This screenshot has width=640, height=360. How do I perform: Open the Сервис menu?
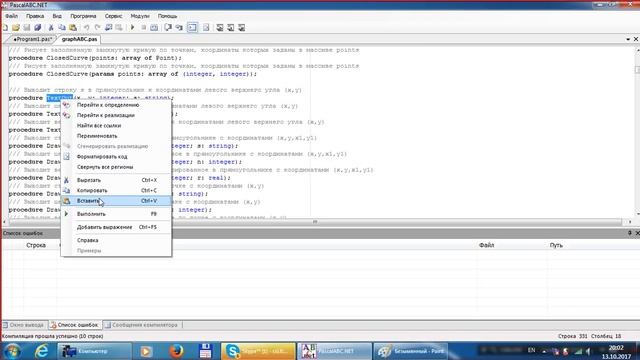click(x=113, y=16)
